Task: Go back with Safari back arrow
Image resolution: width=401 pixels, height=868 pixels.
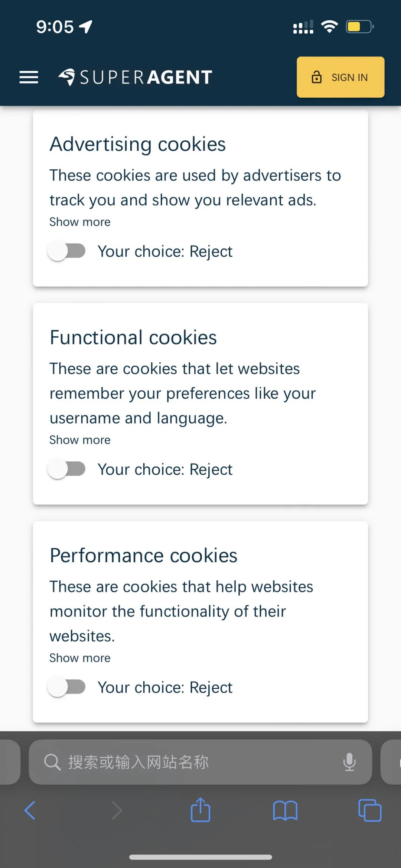Action: coord(30,810)
